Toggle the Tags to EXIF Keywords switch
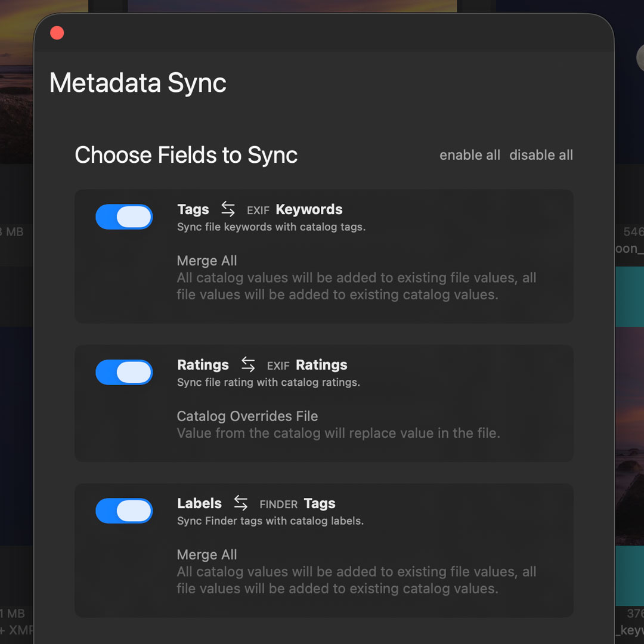The width and height of the screenshot is (644, 644). tap(124, 217)
